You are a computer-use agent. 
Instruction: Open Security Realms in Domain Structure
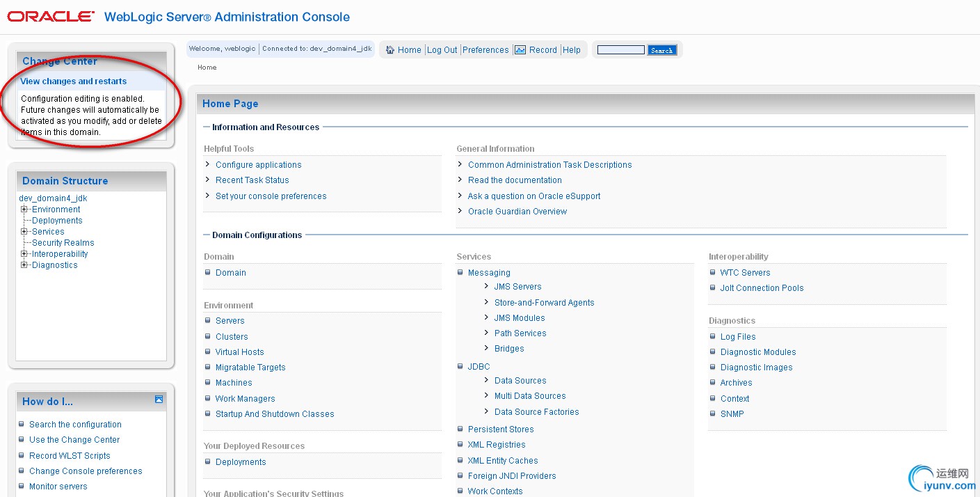pyautogui.click(x=63, y=243)
